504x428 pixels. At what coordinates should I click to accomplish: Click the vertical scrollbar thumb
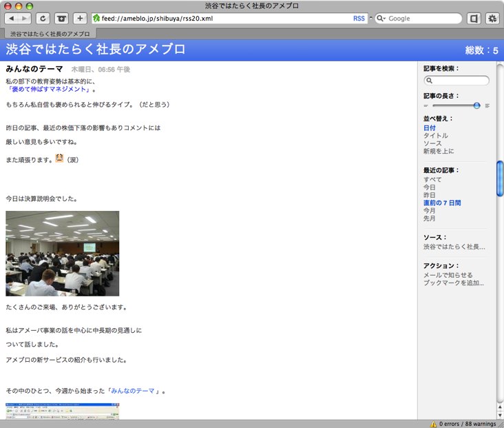point(500,179)
